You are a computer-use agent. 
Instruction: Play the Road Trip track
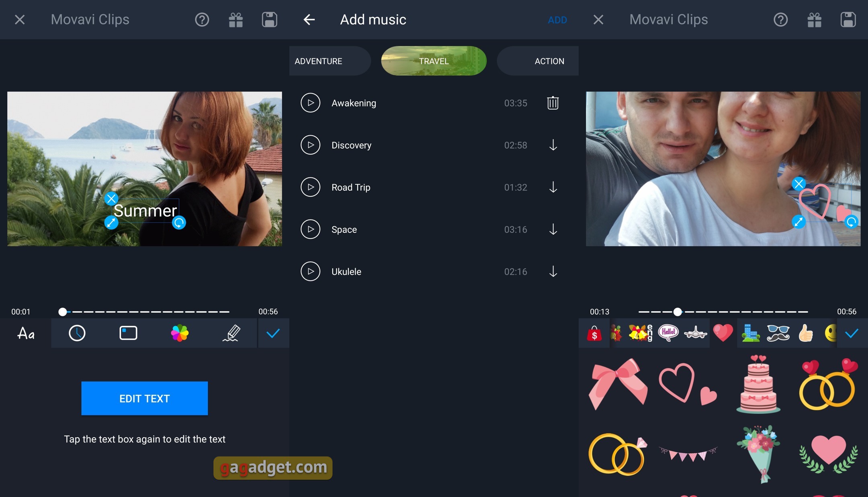(309, 187)
